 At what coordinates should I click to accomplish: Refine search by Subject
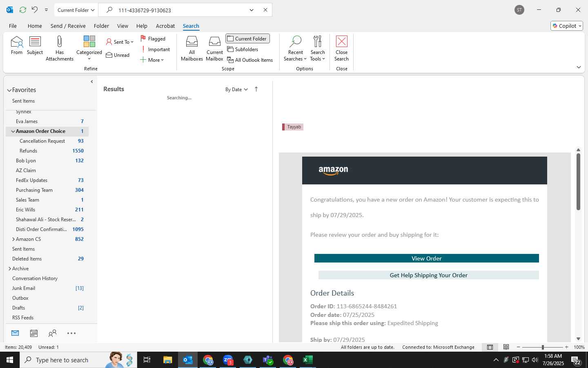tap(35, 45)
